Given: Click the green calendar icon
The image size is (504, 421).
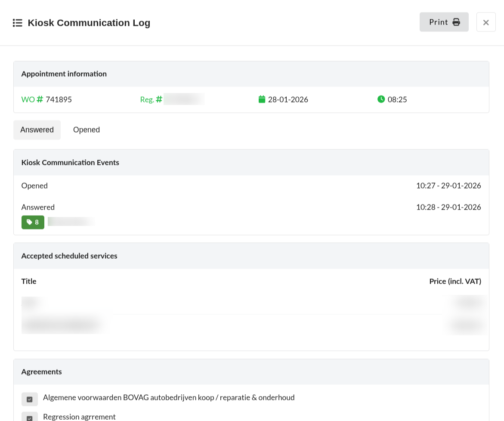Looking at the screenshot, I should [262, 99].
